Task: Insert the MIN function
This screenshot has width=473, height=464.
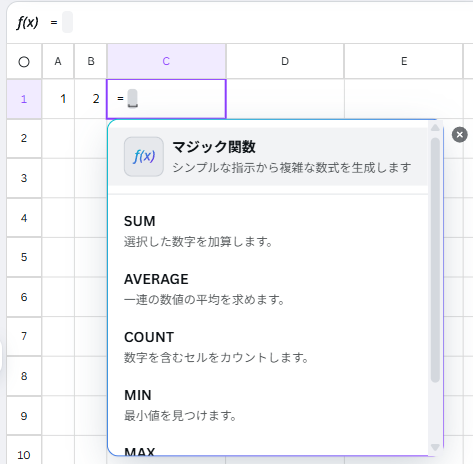Action: 268,405
